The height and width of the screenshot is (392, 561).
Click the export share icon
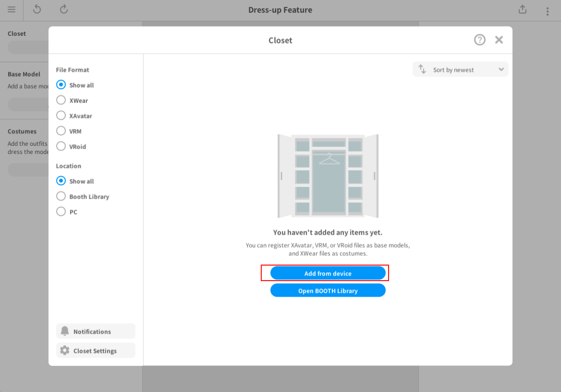point(522,9)
